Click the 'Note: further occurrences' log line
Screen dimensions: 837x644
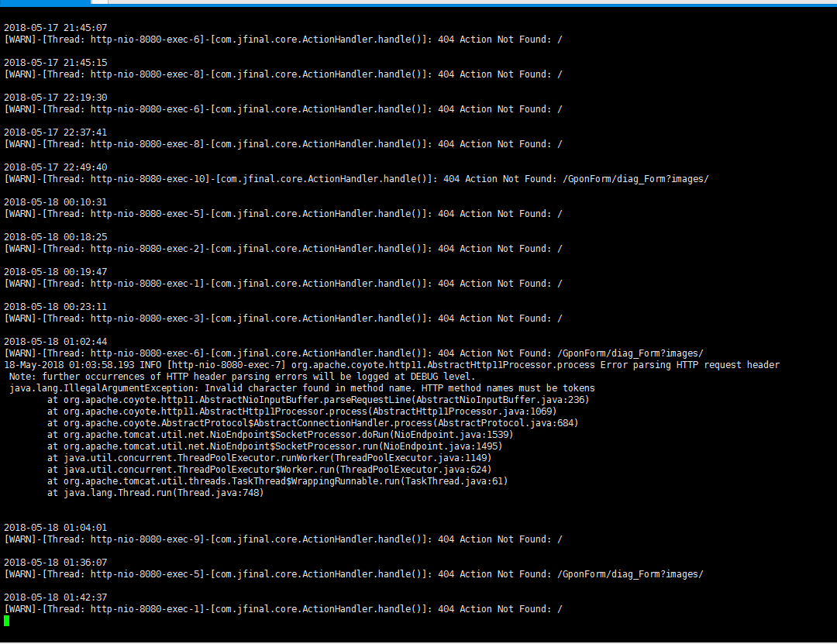pos(242,377)
